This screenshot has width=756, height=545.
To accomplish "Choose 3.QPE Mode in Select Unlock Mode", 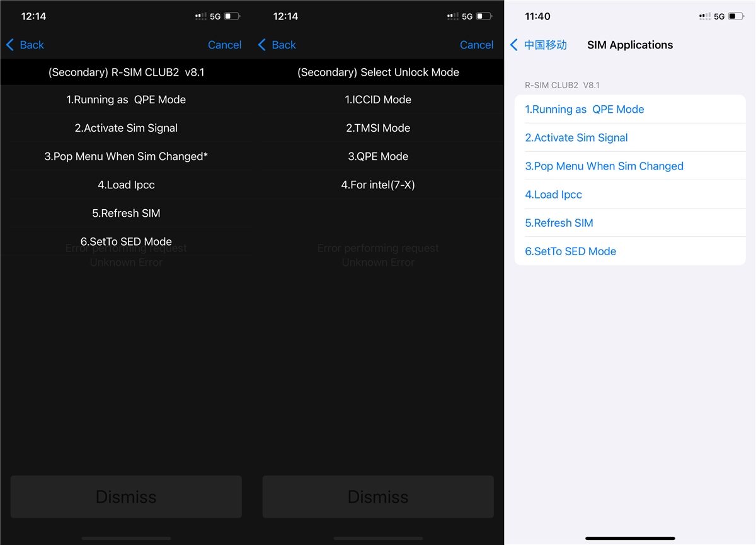I will (x=378, y=156).
